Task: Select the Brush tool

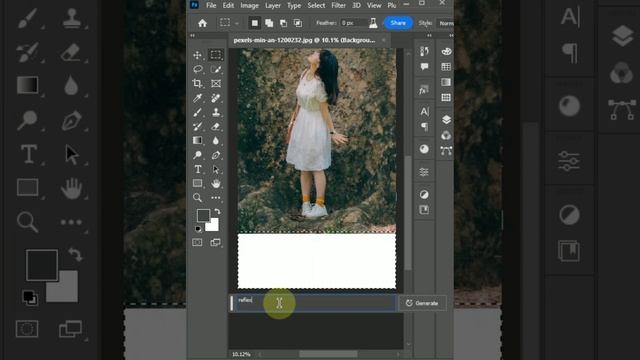Action: pyautogui.click(x=198, y=112)
